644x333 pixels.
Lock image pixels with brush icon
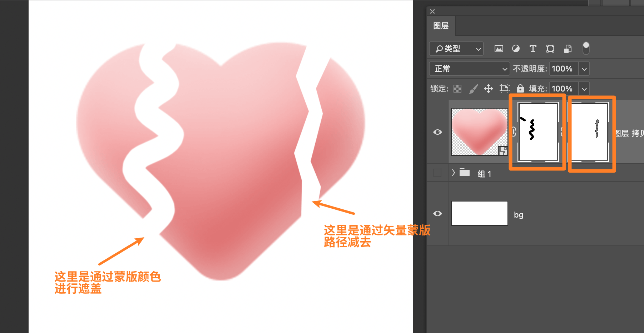[x=473, y=89]
